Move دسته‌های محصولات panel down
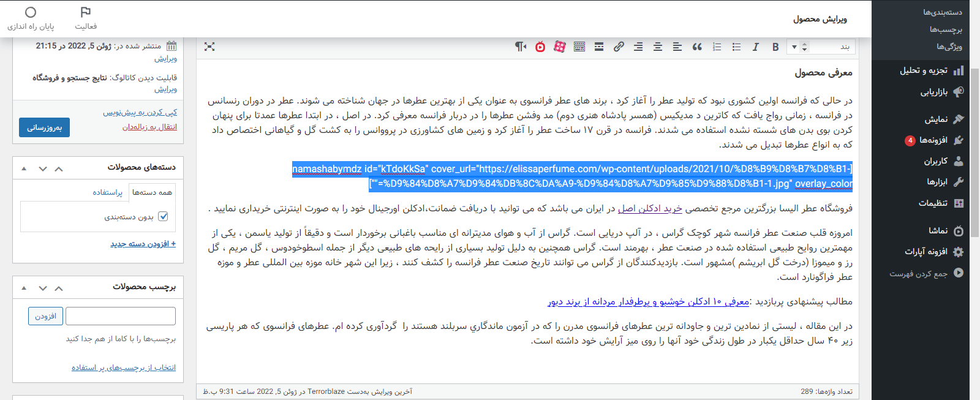Screen dimensions: 980x400 pyautogui.click(x=43, y=168)
